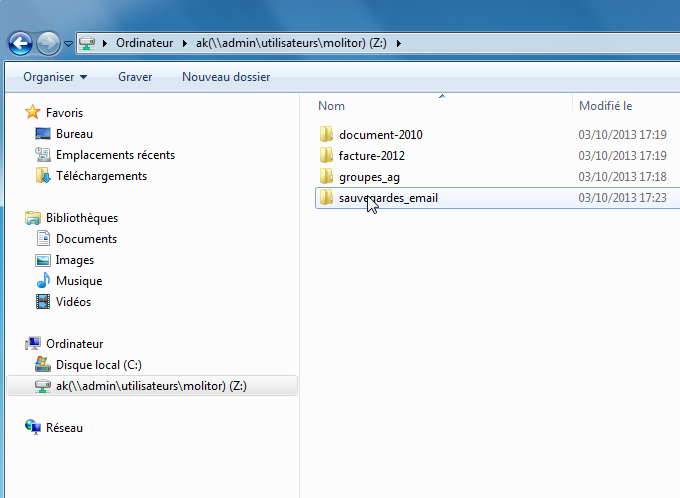Viewport: 680px width, 498px height.
Task: Click the Disque local (C:) drive icon
Action: coord(42,364)
